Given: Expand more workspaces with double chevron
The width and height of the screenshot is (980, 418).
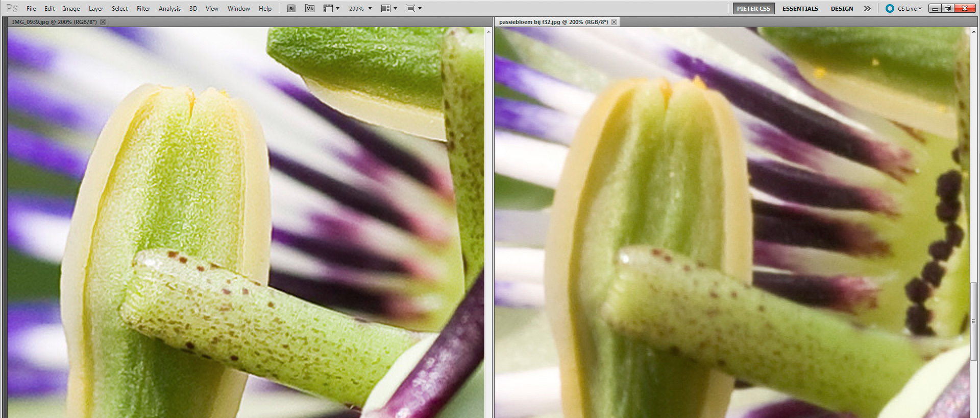Looking at the screenshot, I should click(867, 9).
